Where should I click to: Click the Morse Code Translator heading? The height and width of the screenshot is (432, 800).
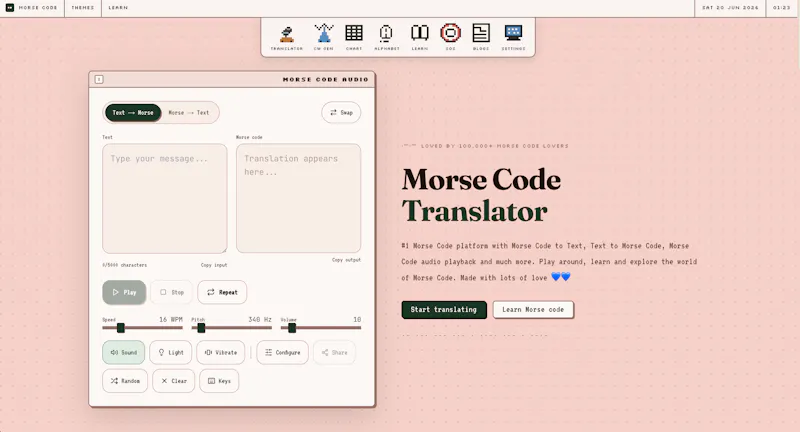pyautogui.click(x=481, y=195)
